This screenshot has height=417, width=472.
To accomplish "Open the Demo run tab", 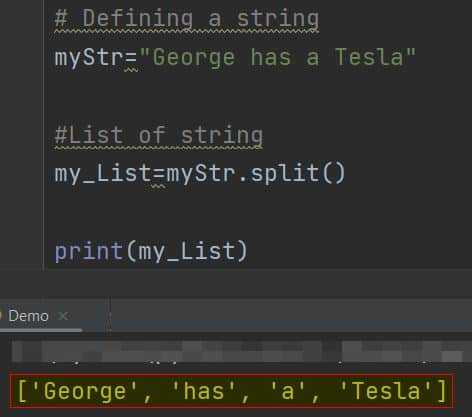I will [x=28, y=316].
